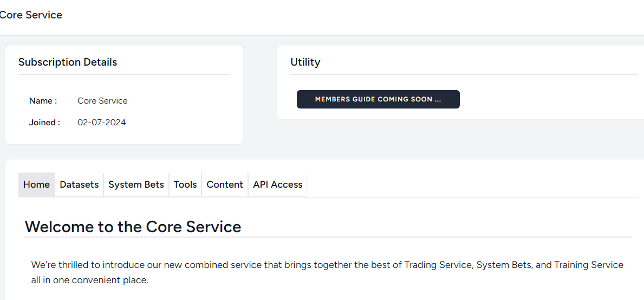Select the Core Service subscription name value

[102, 101]
